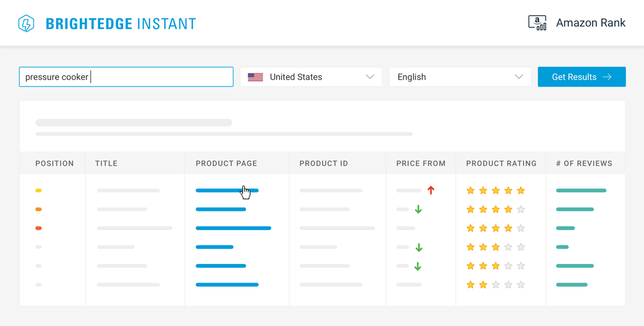
Task: Select the Price From column header
Action: (x=421, y=163)
